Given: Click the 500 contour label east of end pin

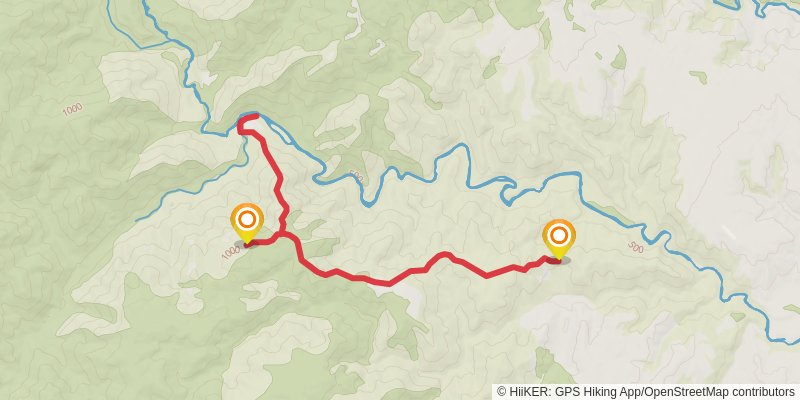Looking at the screenshot, I should coord(636,247).
